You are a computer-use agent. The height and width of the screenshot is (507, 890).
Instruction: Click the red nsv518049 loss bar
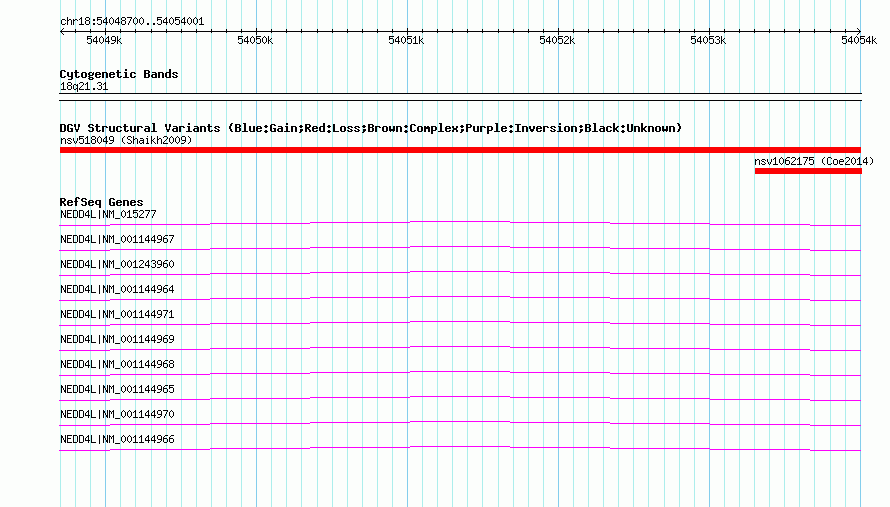(460, 150)
